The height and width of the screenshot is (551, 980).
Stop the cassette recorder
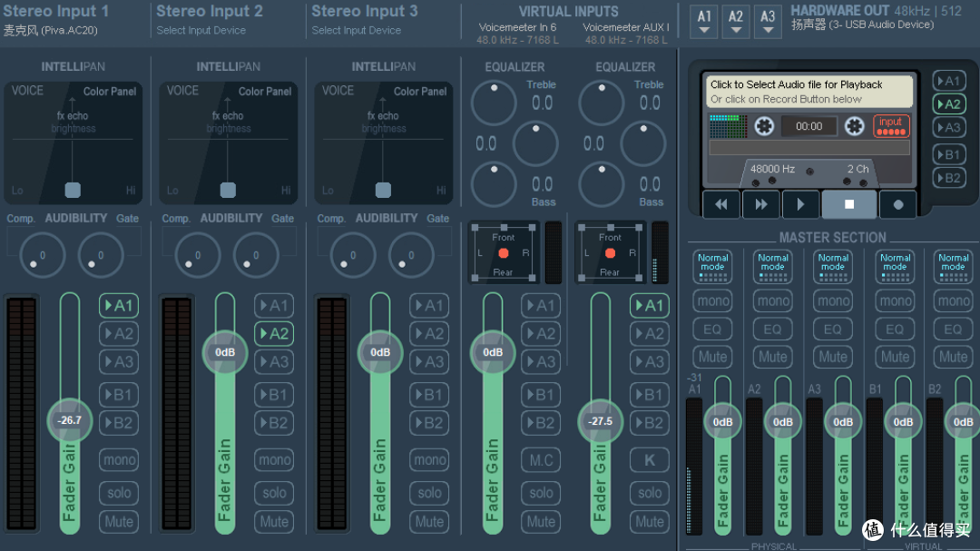click(x=848, y=204)
